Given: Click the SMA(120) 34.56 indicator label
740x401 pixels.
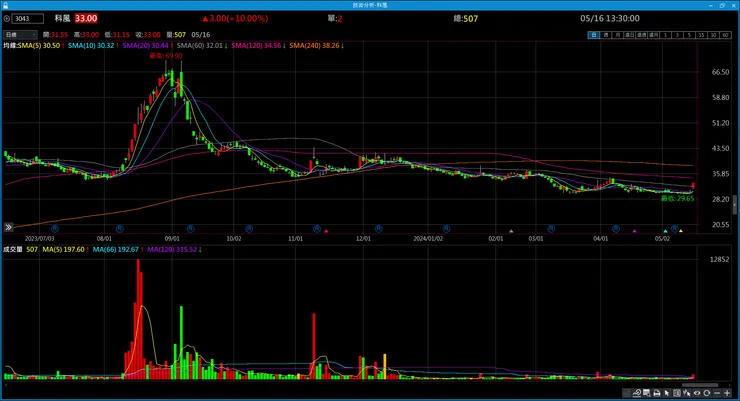Looking at the screenshot, I should pyautogui.click(x=256, y=46).
